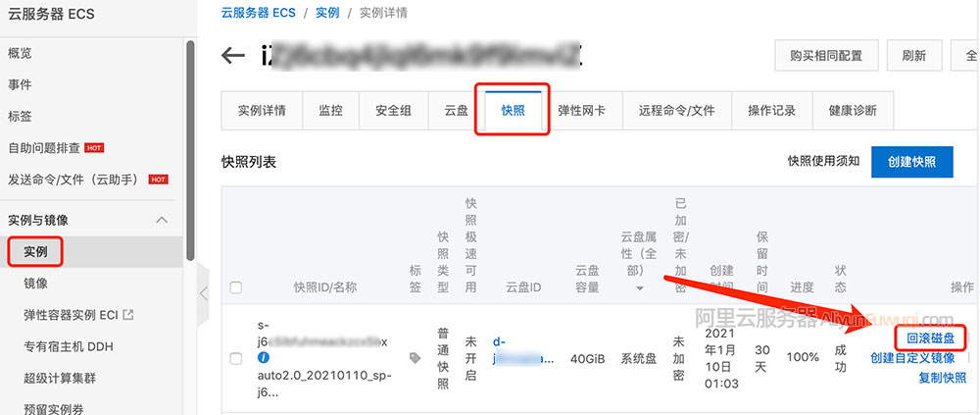Open the 健康诊断 tab
Viewport: 980px width, 415px height.
pos(853,111)
